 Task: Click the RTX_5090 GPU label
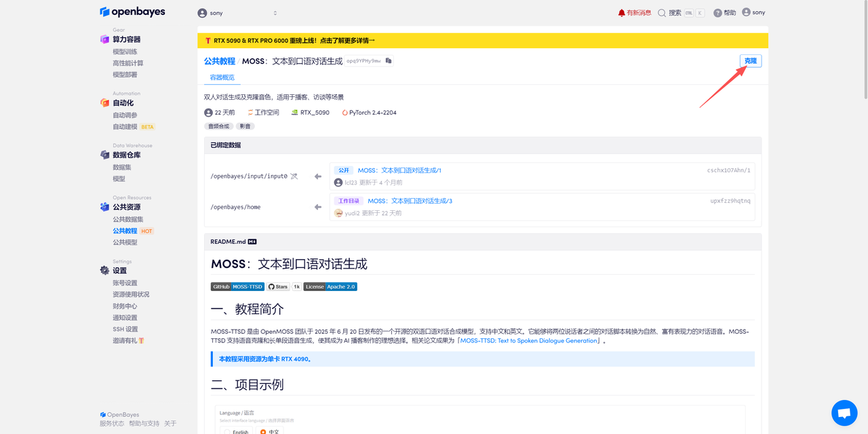(310, 113)
